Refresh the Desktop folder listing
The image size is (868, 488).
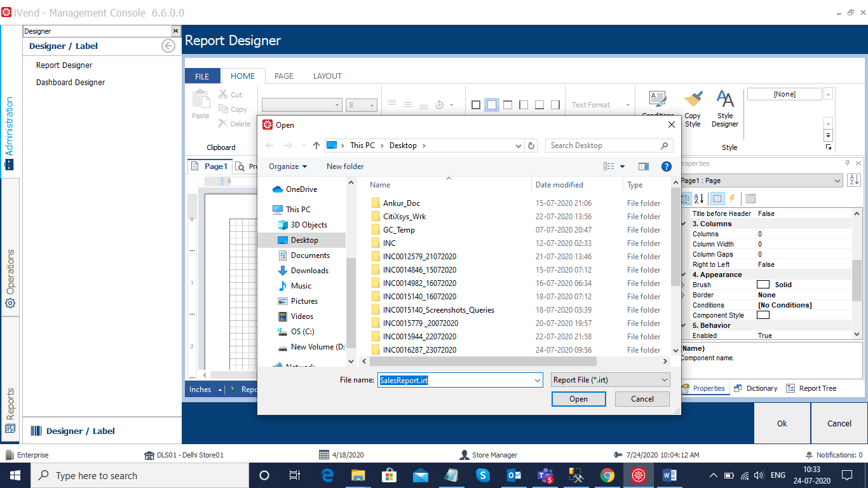[x=532, y=146]
